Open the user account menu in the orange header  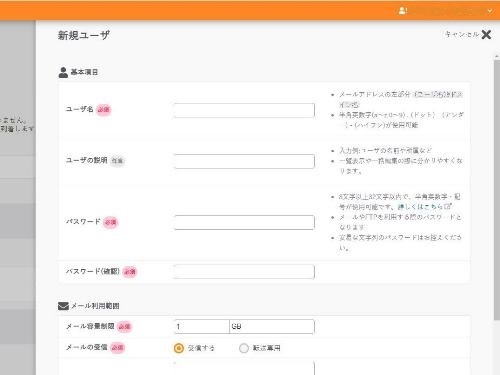click(446, 11)
